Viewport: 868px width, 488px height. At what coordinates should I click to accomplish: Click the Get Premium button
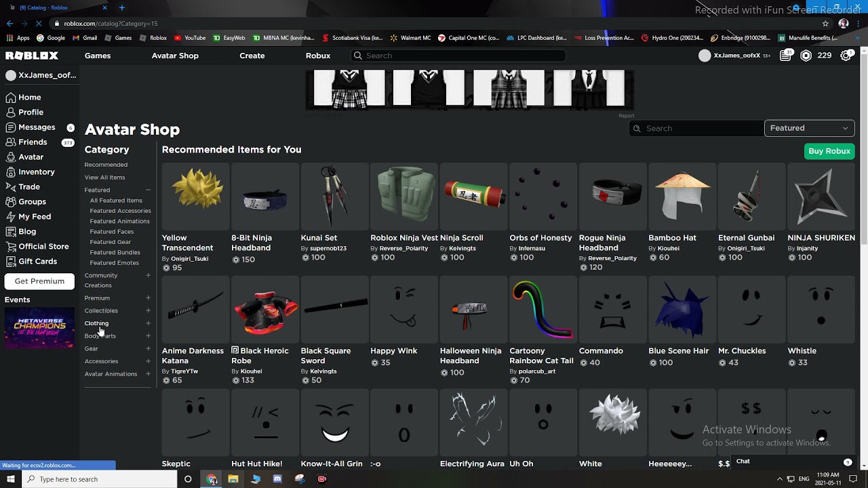click(x=39, y=281)
